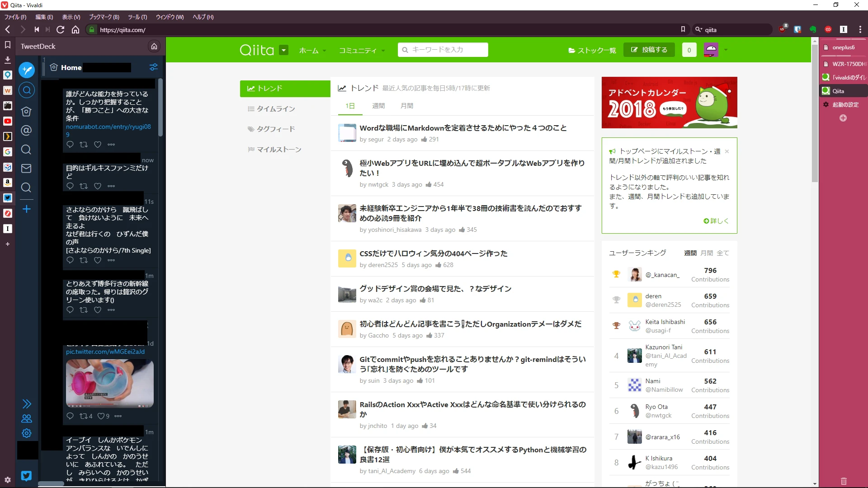
Task: Open new tab with plus button
Action: coord(843,118)
